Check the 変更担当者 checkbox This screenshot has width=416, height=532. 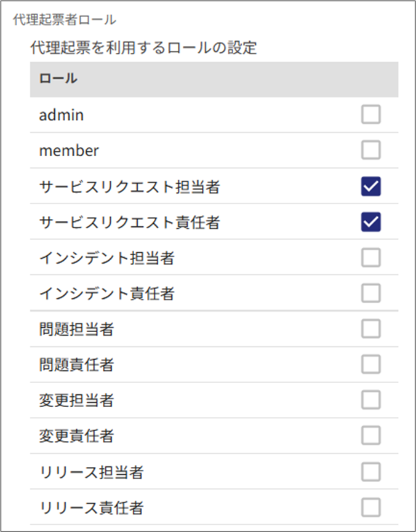(370, 400)
